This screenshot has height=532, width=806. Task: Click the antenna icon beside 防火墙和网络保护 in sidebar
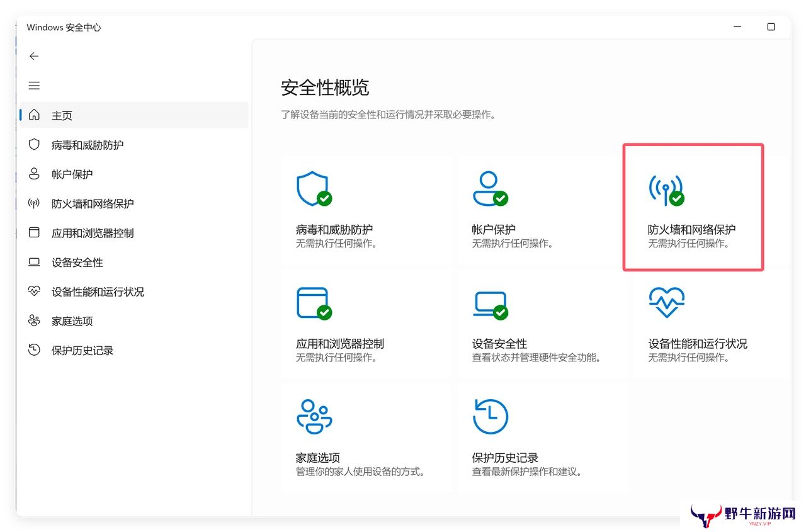[34, 203]
